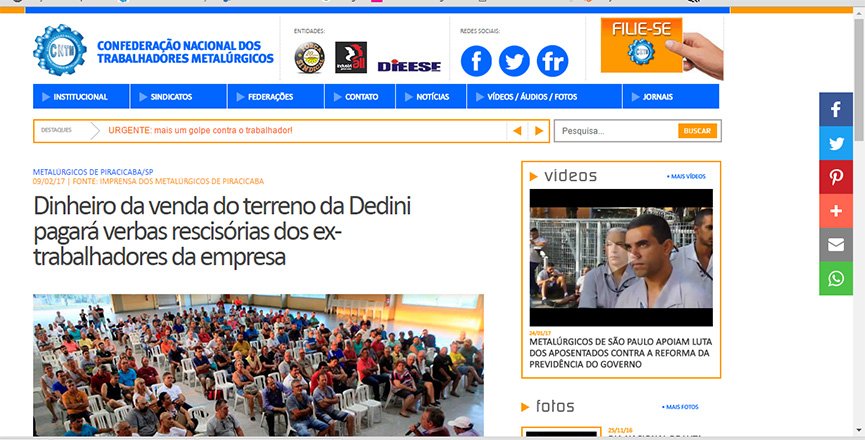Screen dimensions: 865x440
Task: Share via Pinterest sidebar icon
Action: pyautogui.click(x=836, y=177)
